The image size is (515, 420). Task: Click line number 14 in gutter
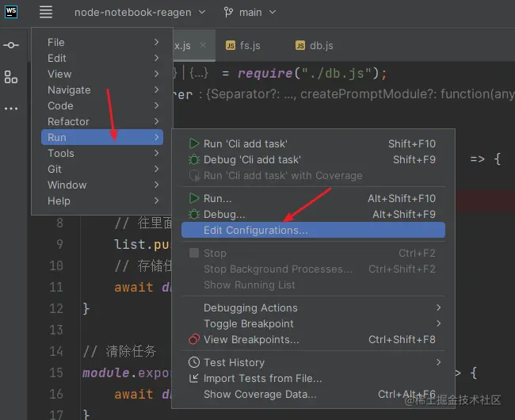(x=56, y=351)
